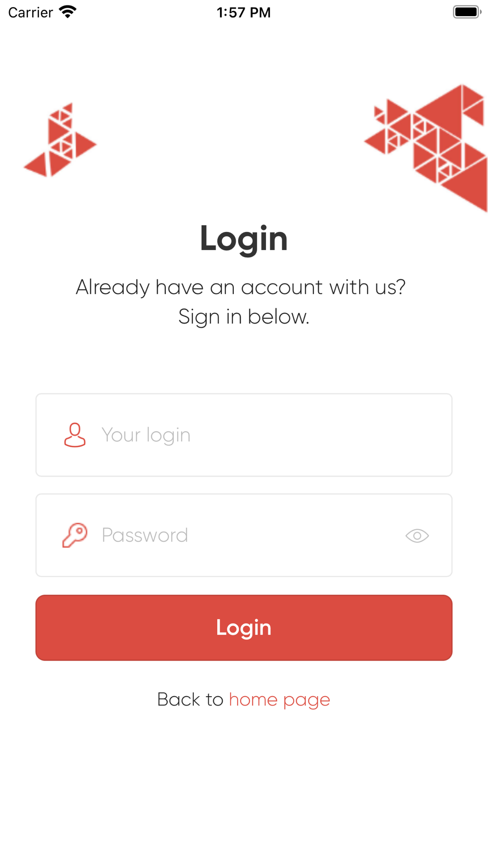Screen dimensions: 488x868
Task: Tap the key icon in Password field
Action: (x=75, y=535)
